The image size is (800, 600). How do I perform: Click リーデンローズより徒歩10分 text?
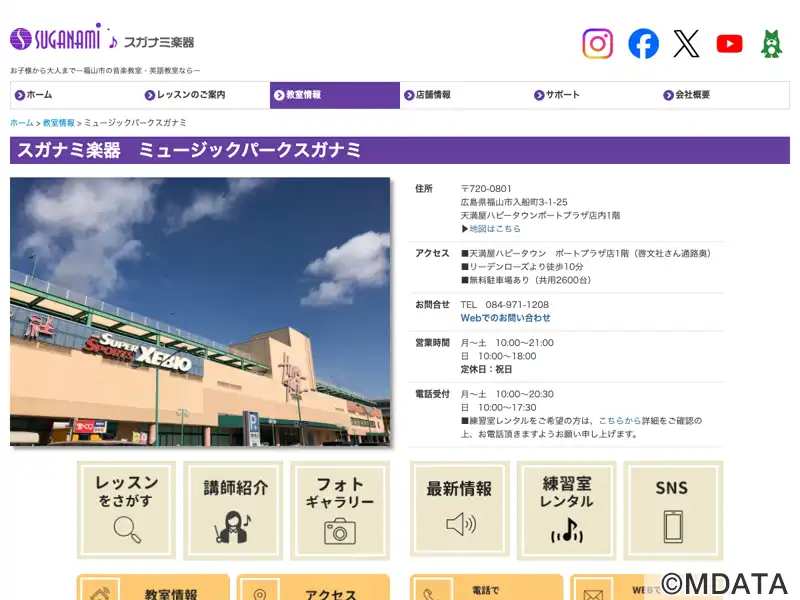coord(522,267)
